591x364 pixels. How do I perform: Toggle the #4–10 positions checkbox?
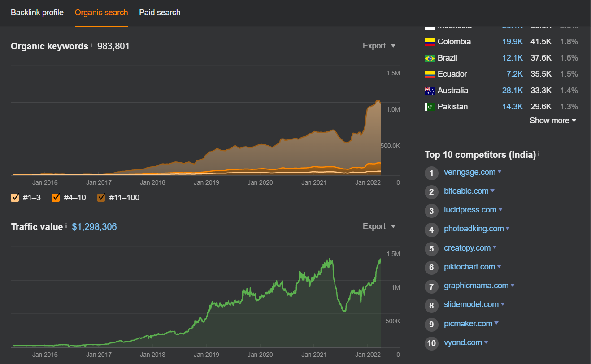[56, 197]
